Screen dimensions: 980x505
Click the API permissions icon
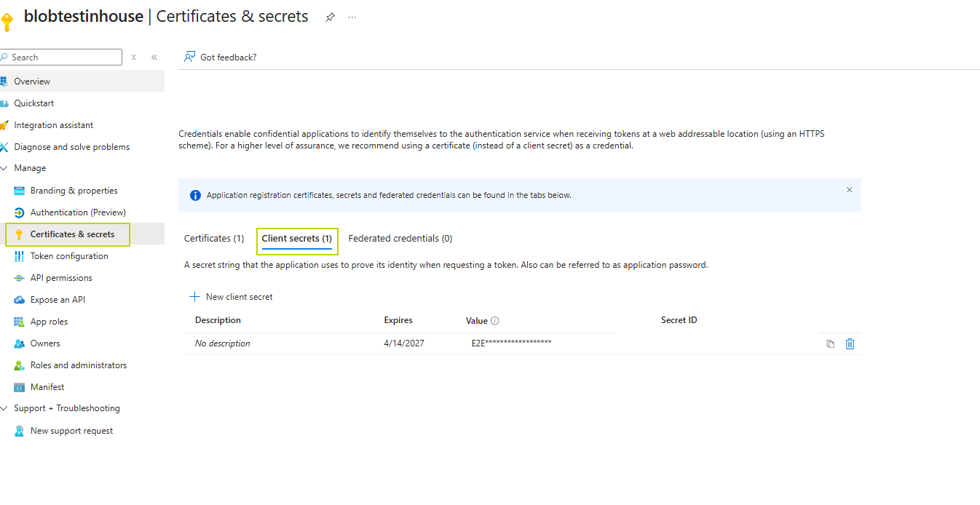pos(20,278)
